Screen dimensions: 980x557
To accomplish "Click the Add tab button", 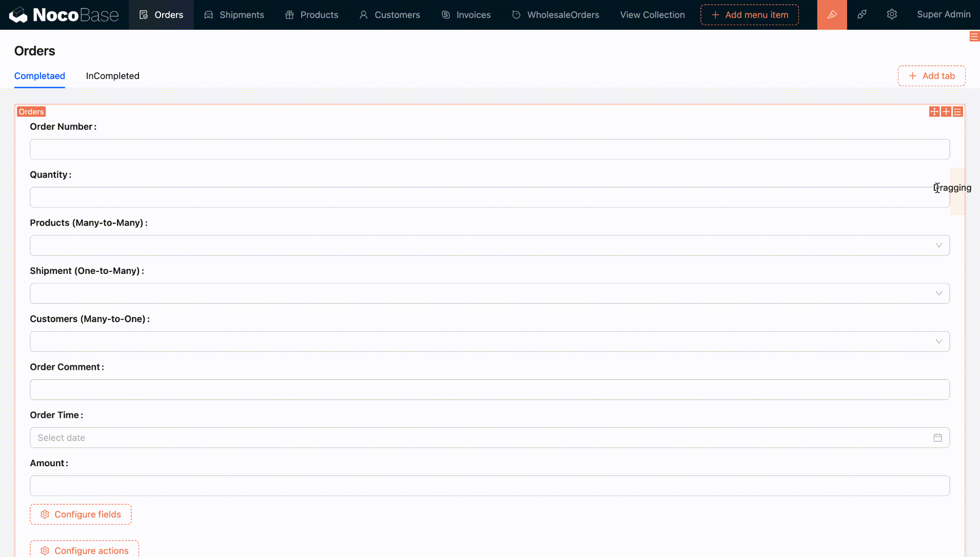I will (x=931, y=76).
